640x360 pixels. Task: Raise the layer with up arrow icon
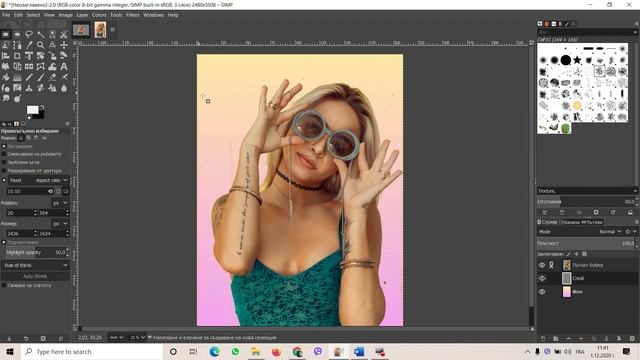(x=568, y=339)
